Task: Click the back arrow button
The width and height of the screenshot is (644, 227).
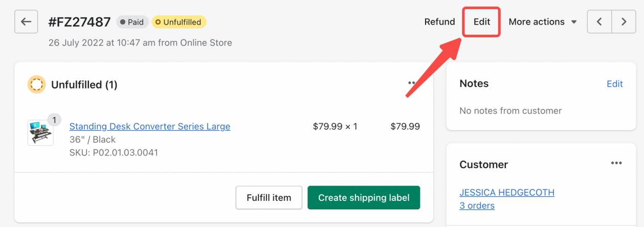Action: tap(26, 22)
